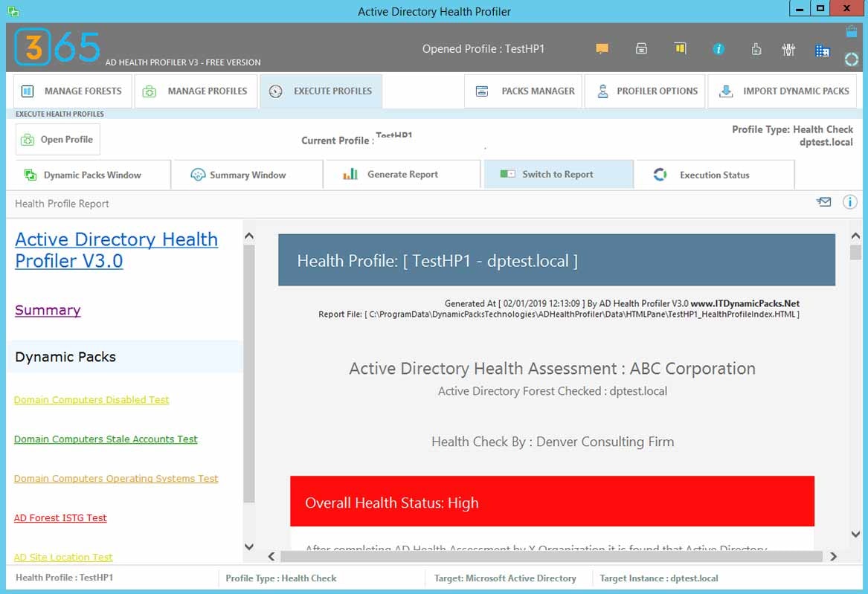Open the PACKS MANAGER tab
The height and width of the screenshot is (594, 868).
click(x=523, y=91)
